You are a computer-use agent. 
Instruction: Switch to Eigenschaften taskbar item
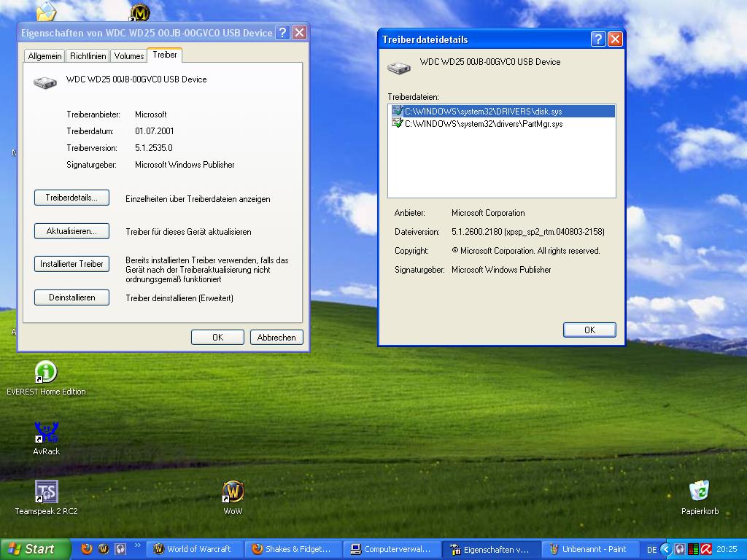point(492,550)
